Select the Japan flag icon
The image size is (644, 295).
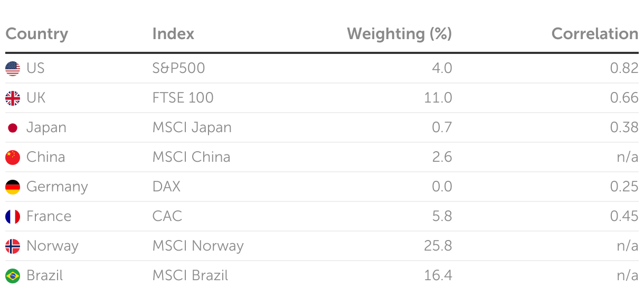[x=13, y=127]
